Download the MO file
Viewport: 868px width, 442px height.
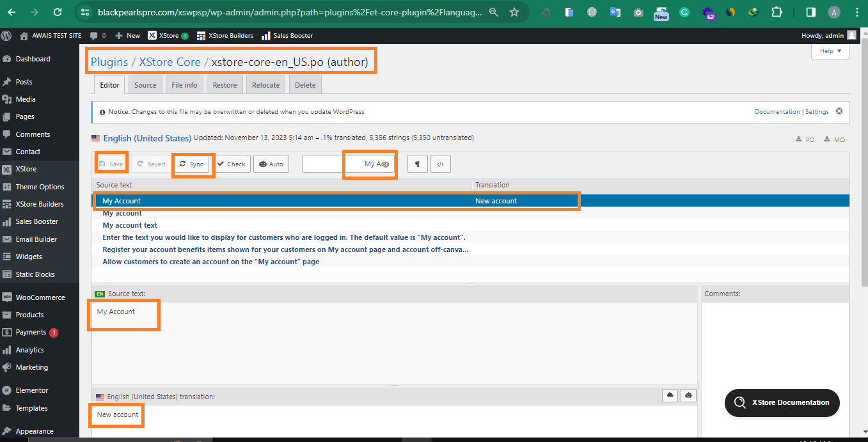pyautogui.click(x=834, y=139)
